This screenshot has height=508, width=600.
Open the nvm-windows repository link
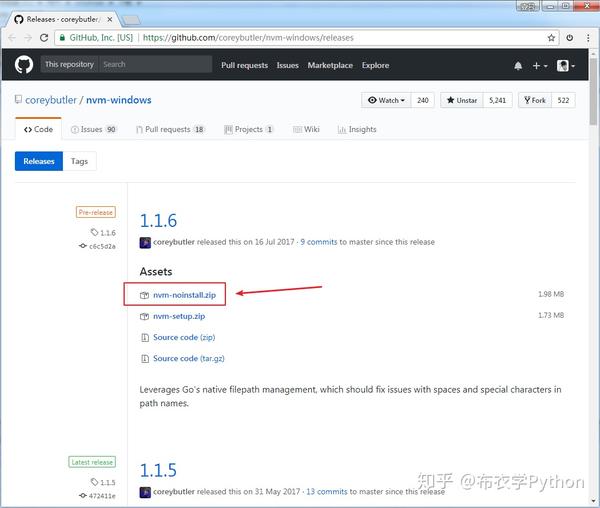click(119, 100)
